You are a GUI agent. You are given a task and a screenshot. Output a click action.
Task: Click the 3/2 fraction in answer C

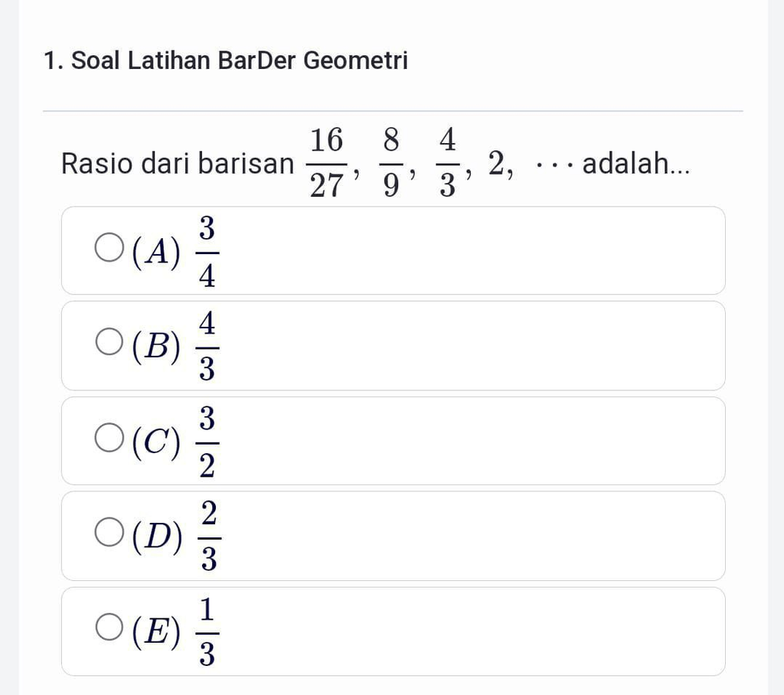pyautogui.click(x=207, y=441)
